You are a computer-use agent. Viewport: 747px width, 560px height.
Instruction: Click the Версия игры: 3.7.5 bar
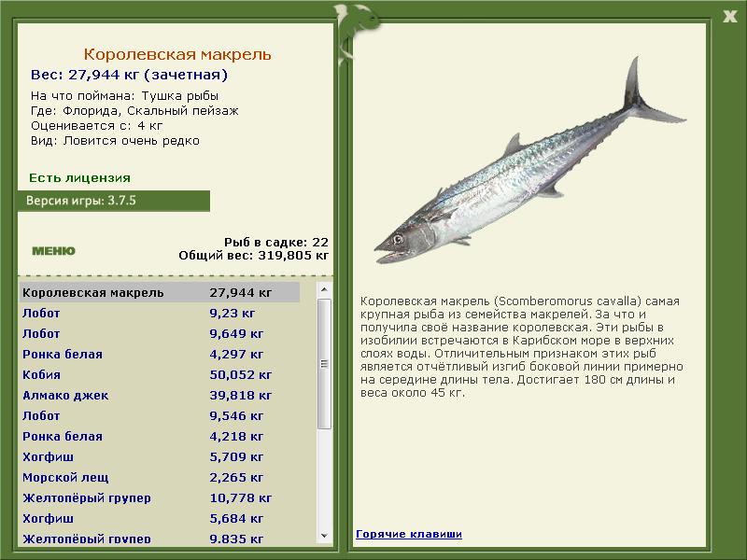pos(114,201)
